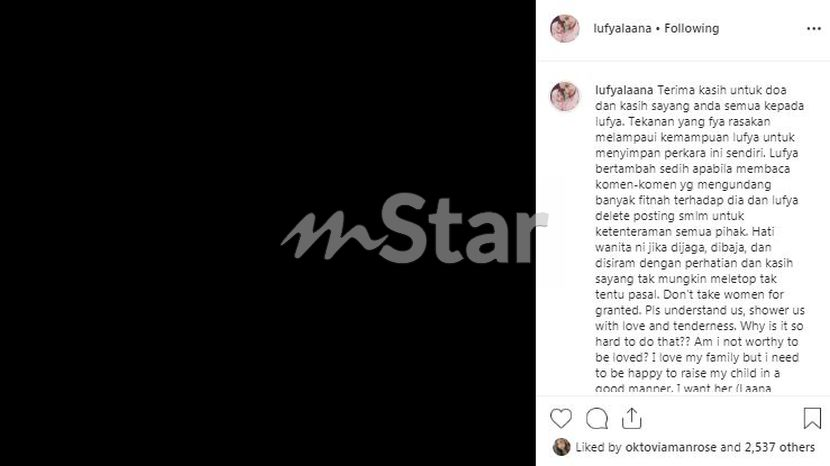Like the post with the heart icon
Screen dimensions: 830x466
[x=561, y=418]
